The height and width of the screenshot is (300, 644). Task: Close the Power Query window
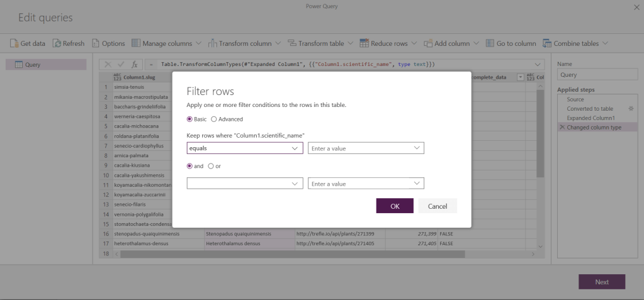point(634,7)
